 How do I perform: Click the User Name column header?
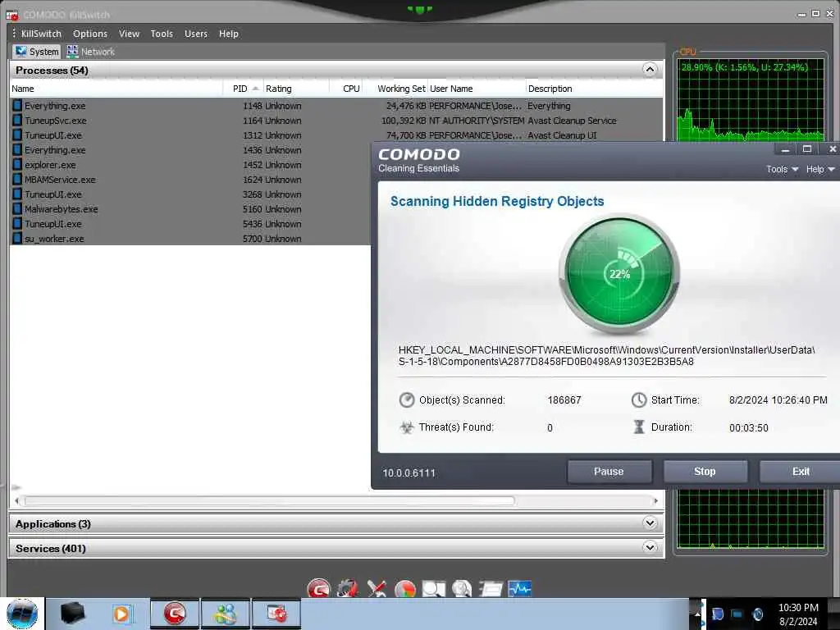477,89
